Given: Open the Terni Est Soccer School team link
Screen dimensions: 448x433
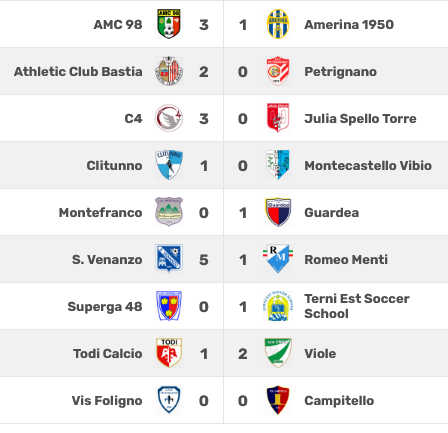Looking at the screenshot, I should (357, 306).
